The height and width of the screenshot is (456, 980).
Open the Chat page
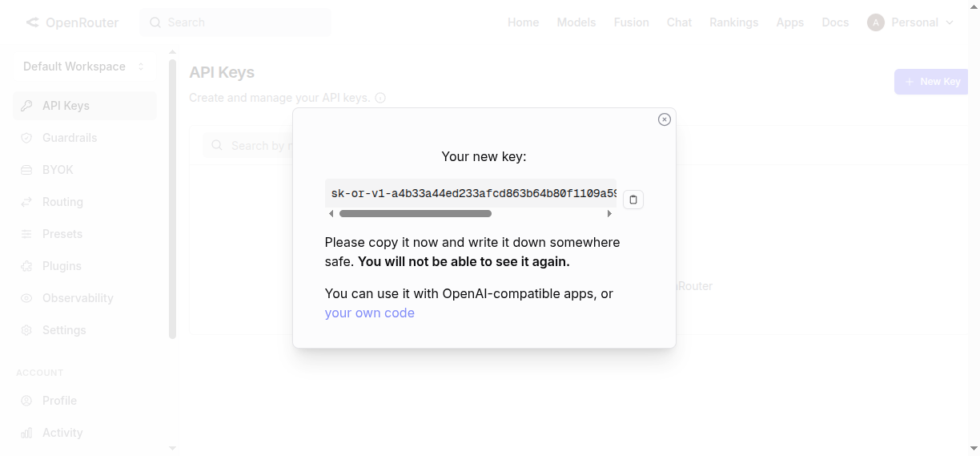pos(679,22)
